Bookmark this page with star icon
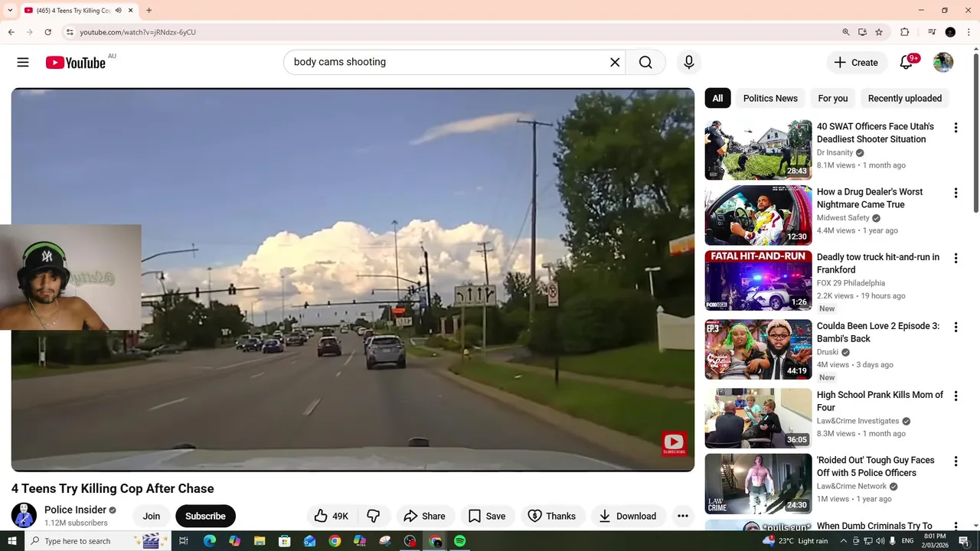 tap(879, 32)
